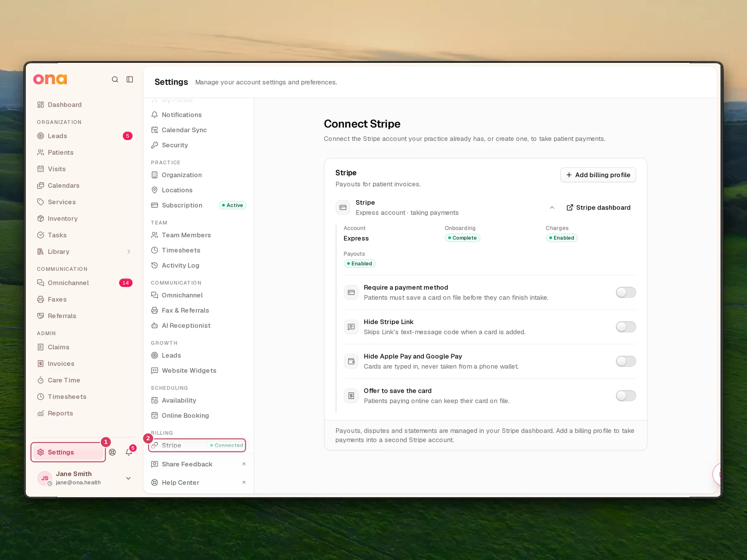The image size is (747, 560).
Task: Click the Locations pin icon
Action: coord(154,190)
